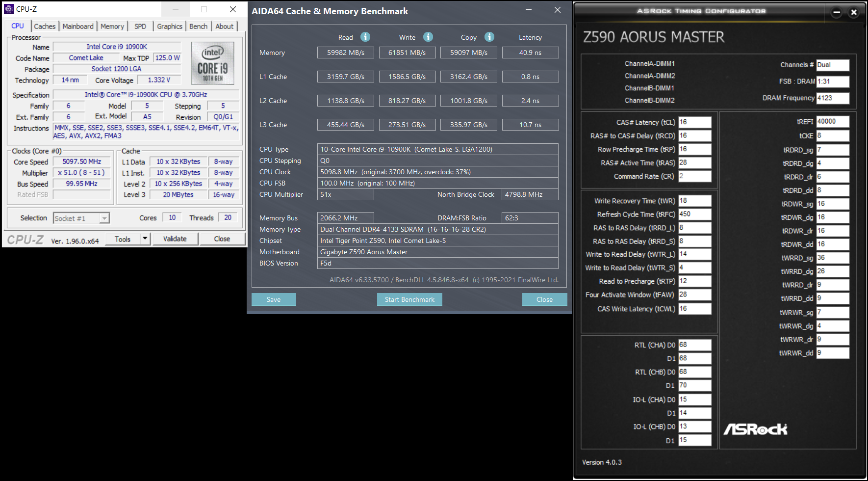This screenshot has height=481, width=868.
Task: Click the CAS# Latency (tCL) field
Action: point(695,122)
